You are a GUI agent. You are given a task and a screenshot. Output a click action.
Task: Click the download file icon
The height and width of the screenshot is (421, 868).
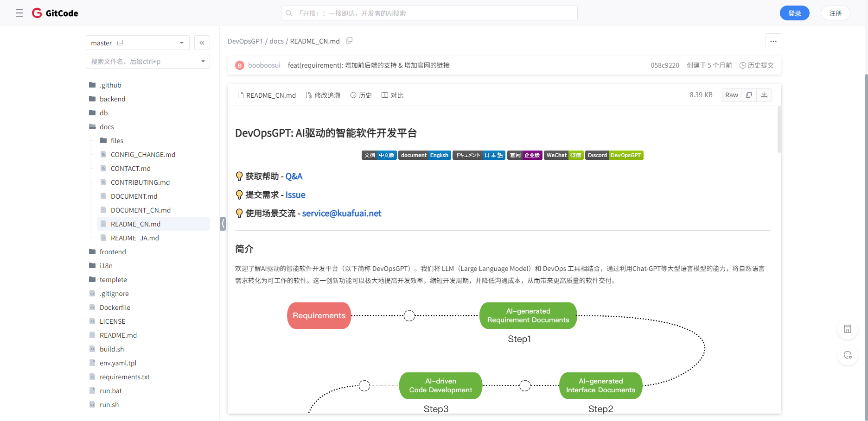764,94
